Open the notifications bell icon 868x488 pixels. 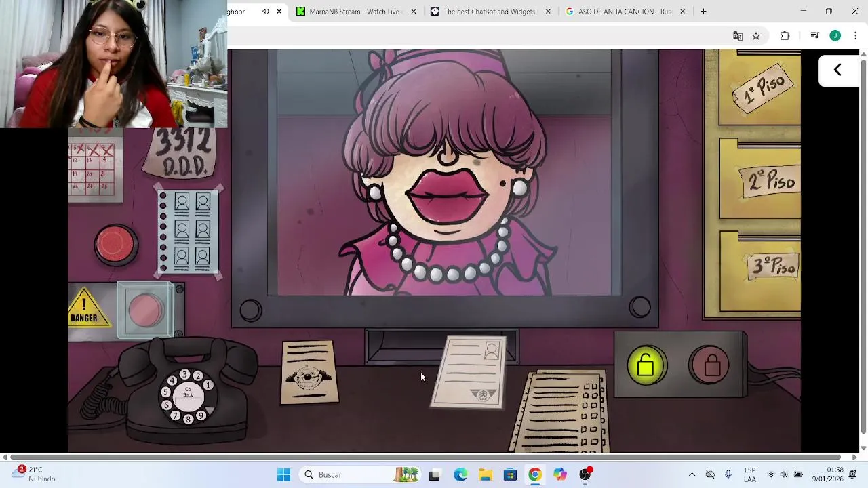pyautogui.click(x=853, y=474)
